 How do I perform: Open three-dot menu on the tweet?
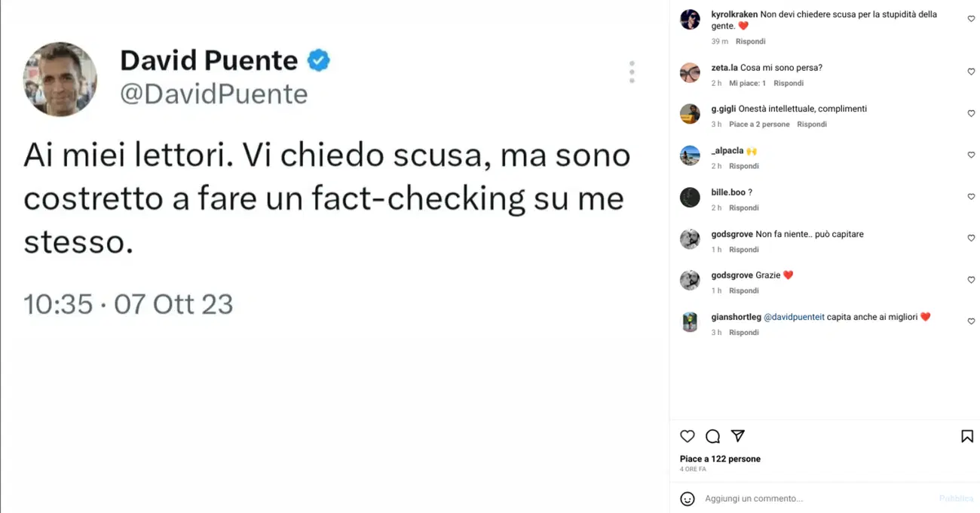click(632, 72)
